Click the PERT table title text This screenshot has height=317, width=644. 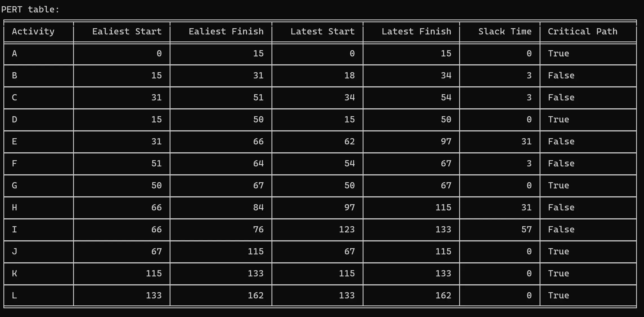pos(30,10)
